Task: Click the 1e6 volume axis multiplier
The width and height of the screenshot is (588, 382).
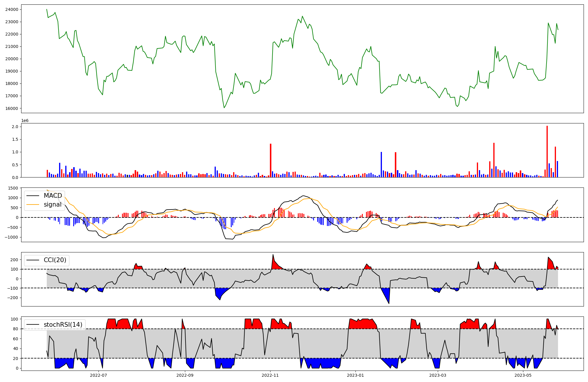Action: click(25, 121)
